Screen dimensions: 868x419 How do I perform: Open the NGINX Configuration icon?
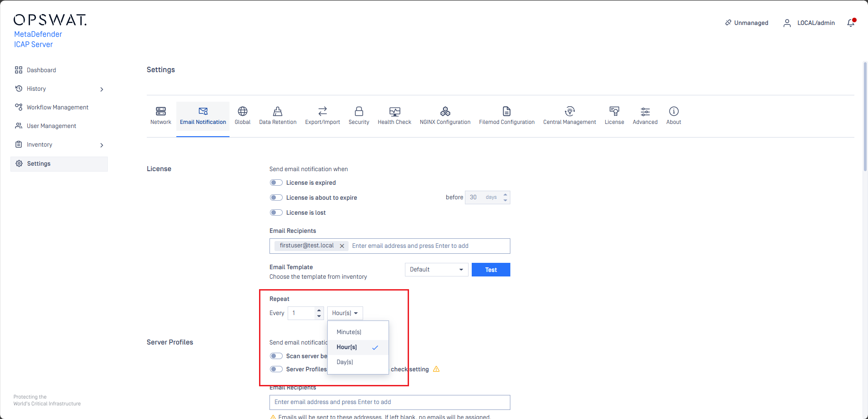tap(445, 111)
